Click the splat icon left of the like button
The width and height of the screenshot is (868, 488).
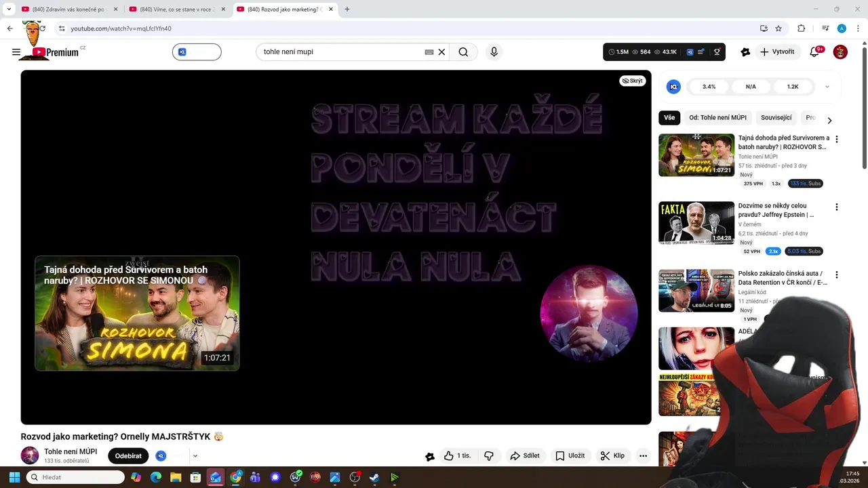coord(430,456)
